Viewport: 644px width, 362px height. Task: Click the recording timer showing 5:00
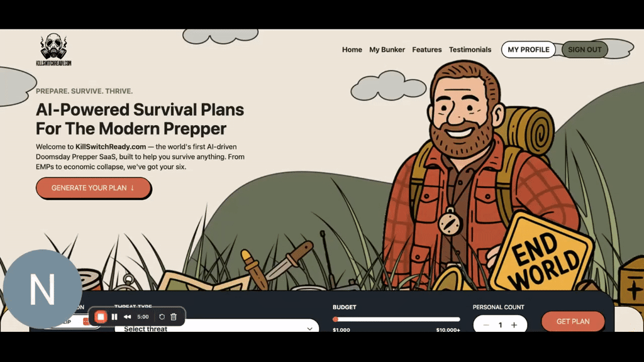tap(143, 317)
